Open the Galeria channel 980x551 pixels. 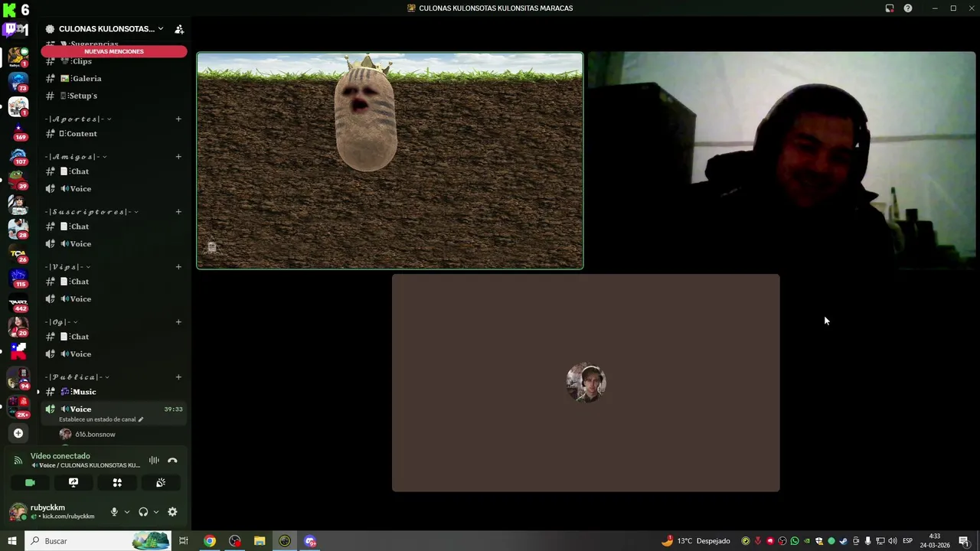pyautogui.click(x=114, y=78)
